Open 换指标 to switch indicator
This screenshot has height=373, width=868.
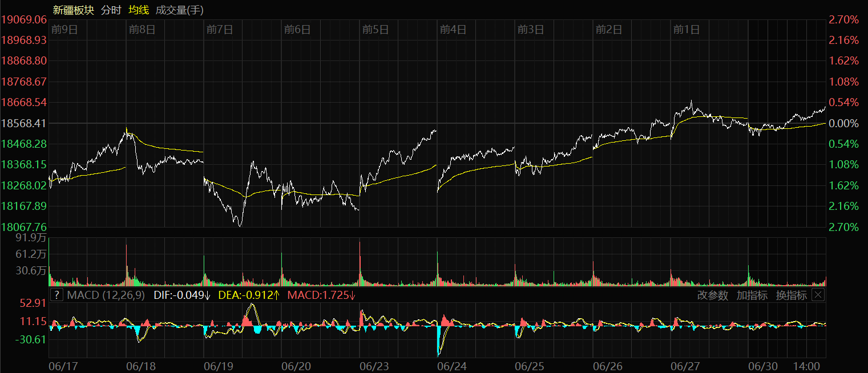click(x=792, y=295)
